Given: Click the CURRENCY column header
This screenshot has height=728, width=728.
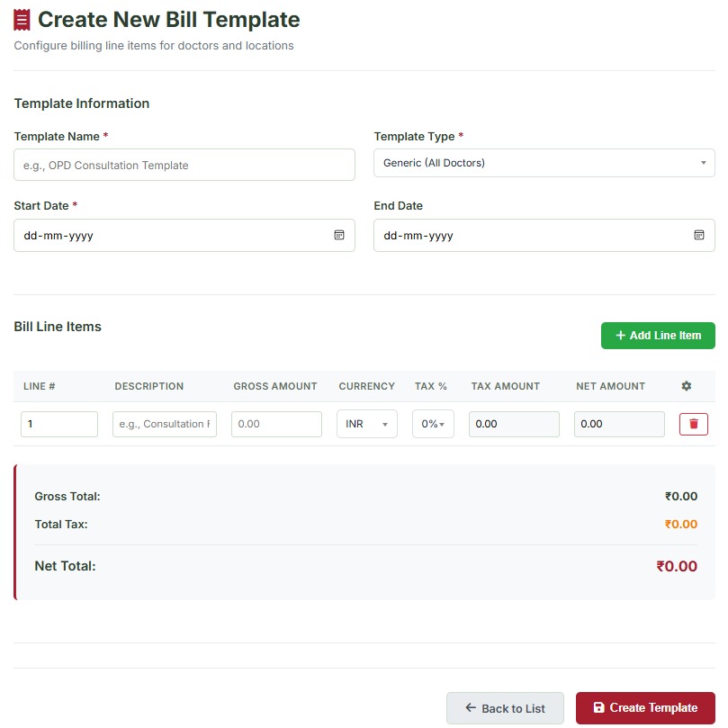Looking at the screenshot, I should point(367,386).
